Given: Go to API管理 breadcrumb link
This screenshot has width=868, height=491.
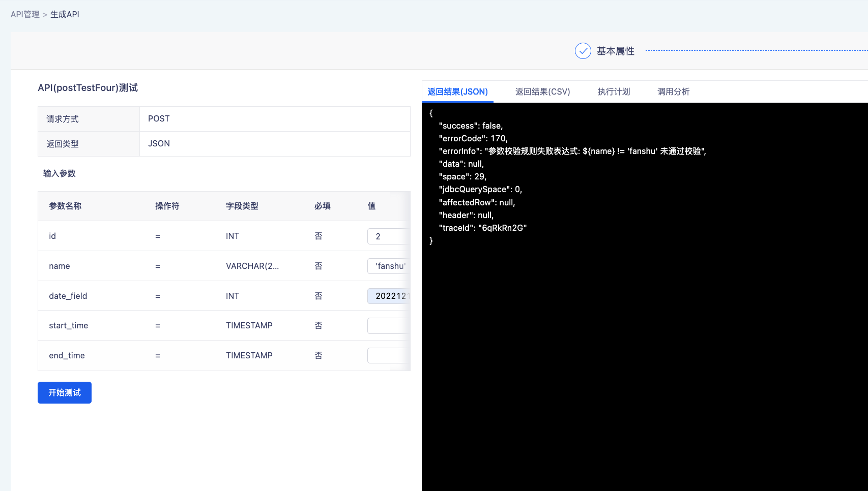Looking at the screenshot, I should [x=25, y=14].
